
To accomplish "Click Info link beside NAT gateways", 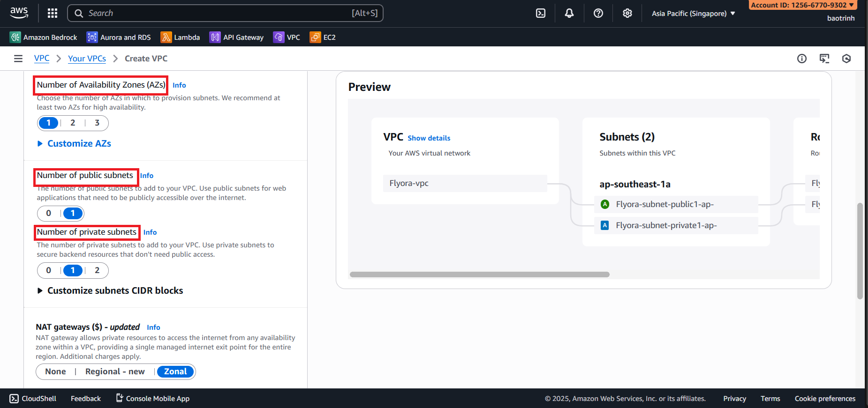I will [x=153, y=327].
